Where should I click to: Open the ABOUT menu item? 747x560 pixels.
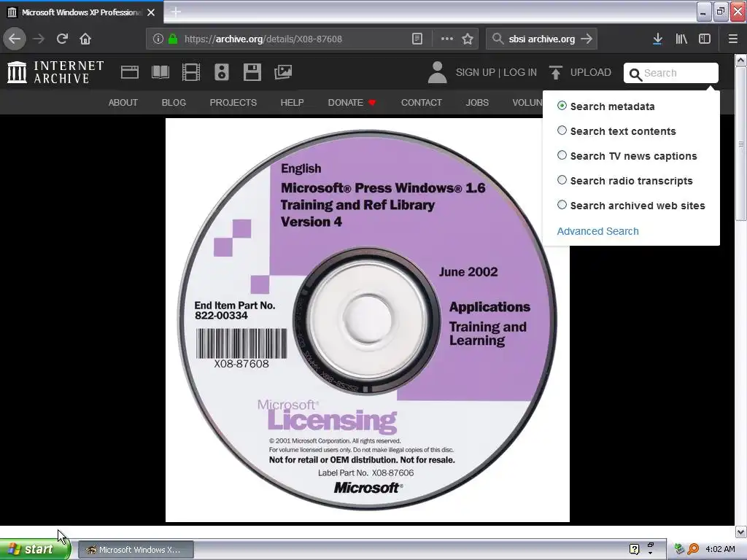pos(123,102)
